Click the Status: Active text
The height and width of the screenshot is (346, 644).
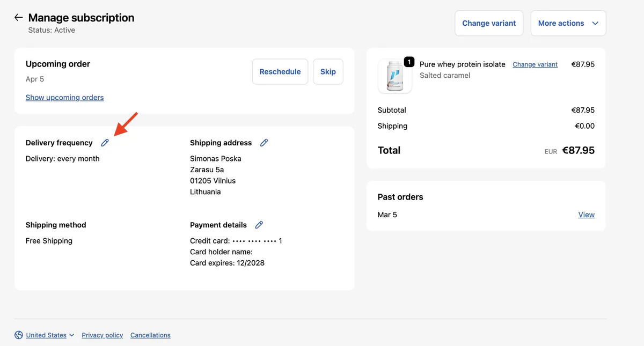point(52,30)
